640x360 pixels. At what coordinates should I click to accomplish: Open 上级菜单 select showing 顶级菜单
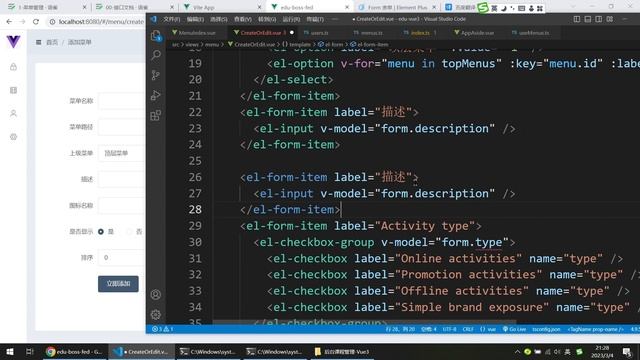pyautogui.click(x=121, y=153)
